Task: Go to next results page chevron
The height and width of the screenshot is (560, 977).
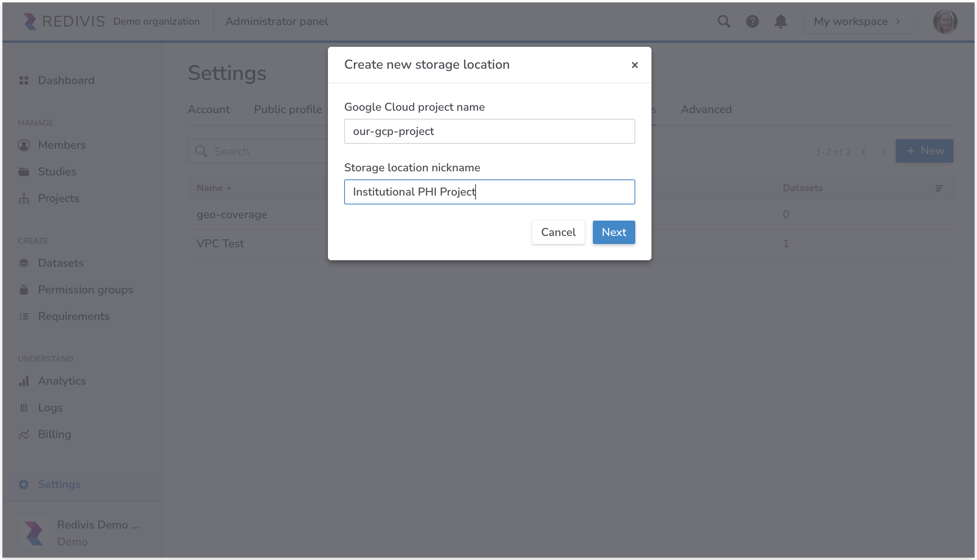Action: coord(883,152)
